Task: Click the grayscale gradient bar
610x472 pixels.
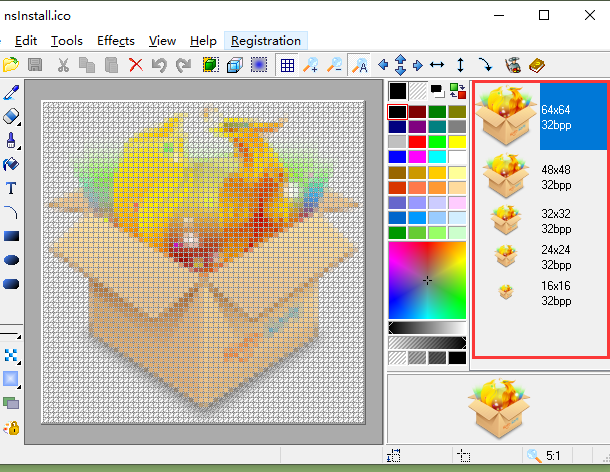Action: pyautogui.click(x=427, y=327)
